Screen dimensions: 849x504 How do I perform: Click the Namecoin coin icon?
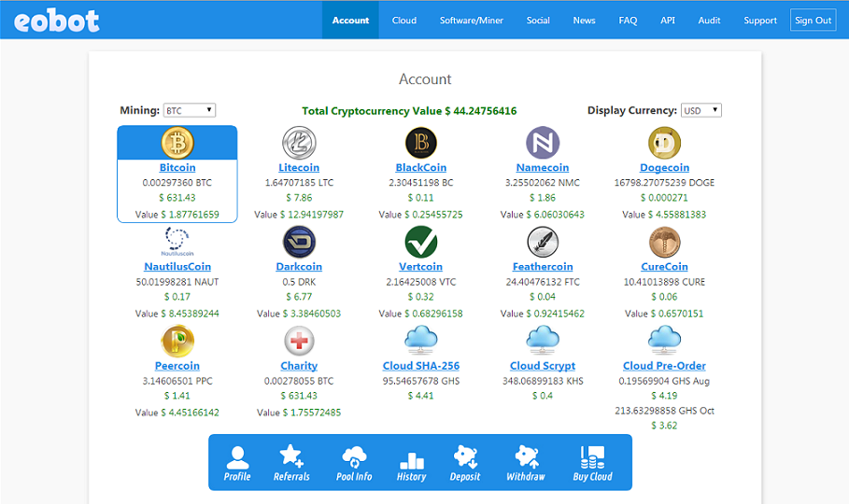click(543, 143)
